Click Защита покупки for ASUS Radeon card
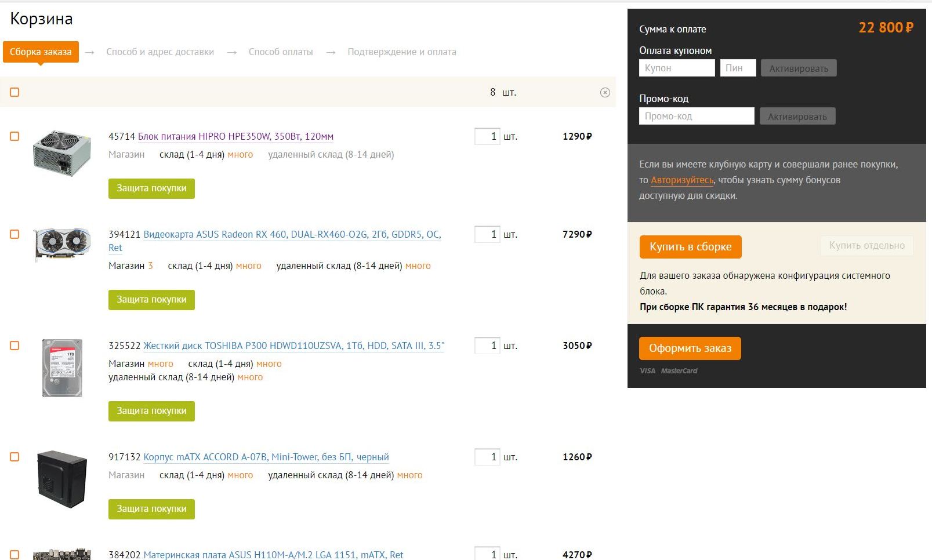 click(151, 300)
